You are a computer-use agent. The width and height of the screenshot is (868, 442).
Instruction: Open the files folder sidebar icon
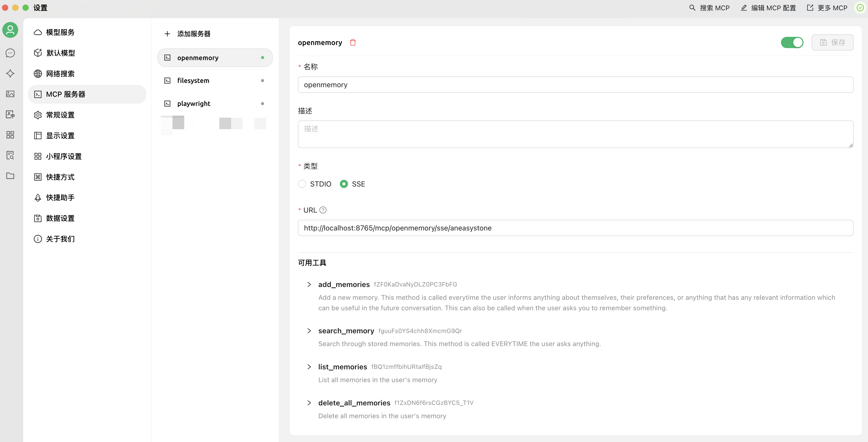point(10,176)
